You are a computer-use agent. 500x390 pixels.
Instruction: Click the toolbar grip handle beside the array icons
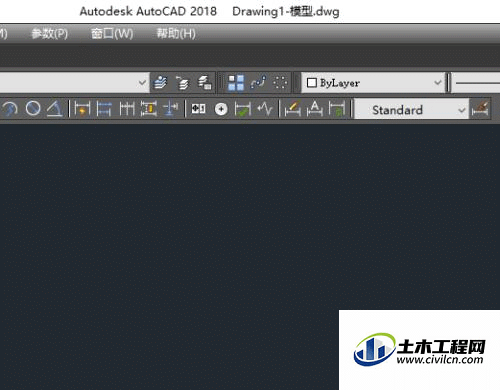tap(220, 82)
